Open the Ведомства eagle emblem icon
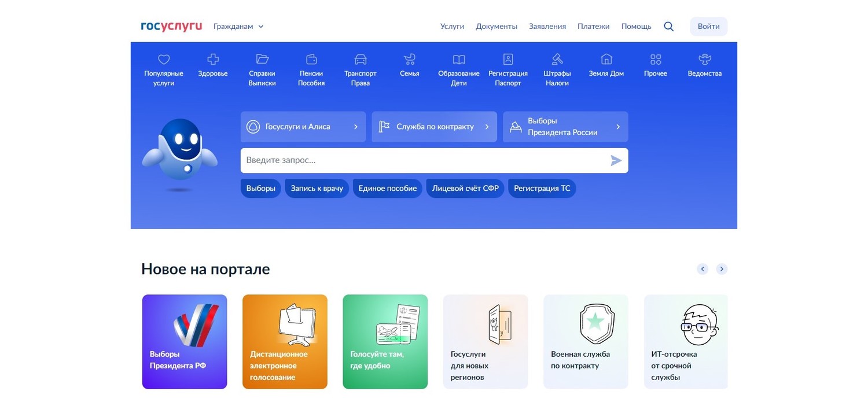 pyautogui.click(x=705, y=59)
